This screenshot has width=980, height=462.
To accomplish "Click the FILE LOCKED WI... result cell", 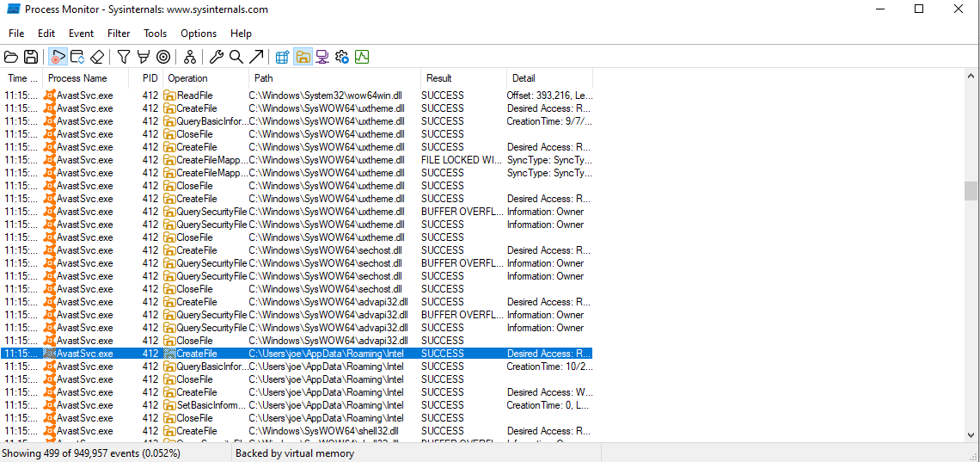I will click(x=462, y=160).
